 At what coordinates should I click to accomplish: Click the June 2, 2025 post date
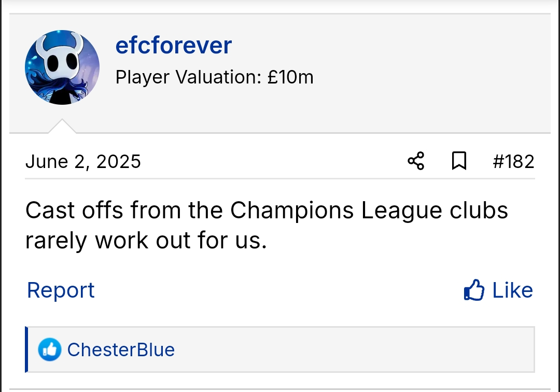83,161
